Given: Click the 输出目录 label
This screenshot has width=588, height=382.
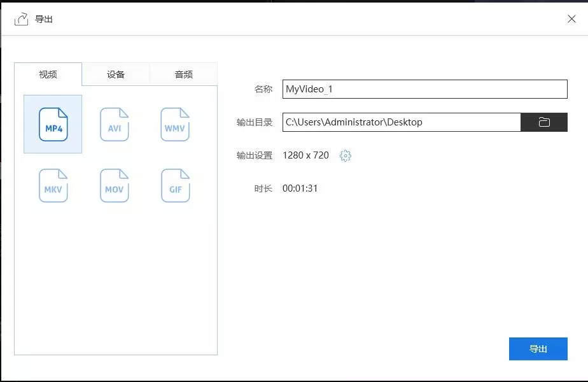Looking at the screenshot, I should (255, 122).
